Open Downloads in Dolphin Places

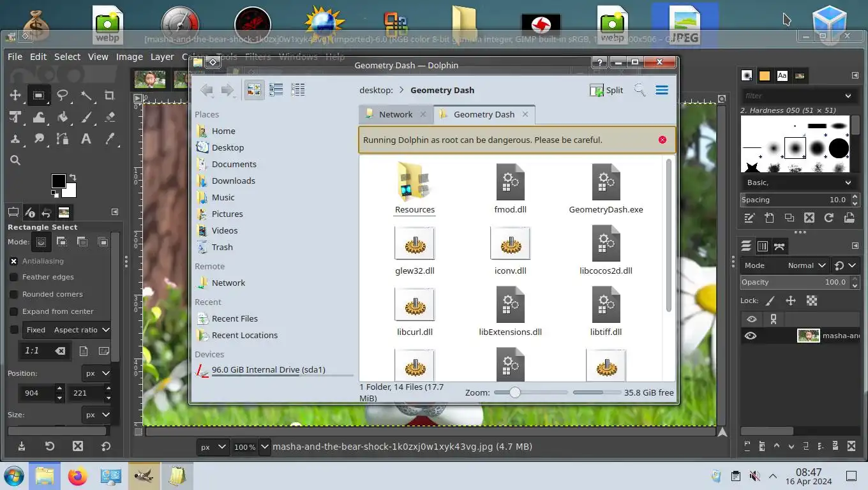point(234,181)
